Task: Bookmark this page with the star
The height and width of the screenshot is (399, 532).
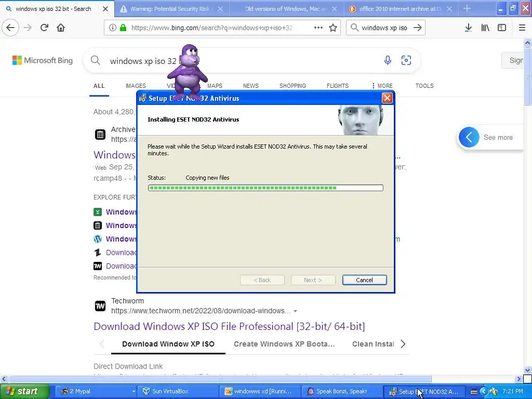Action: [333, 28]
